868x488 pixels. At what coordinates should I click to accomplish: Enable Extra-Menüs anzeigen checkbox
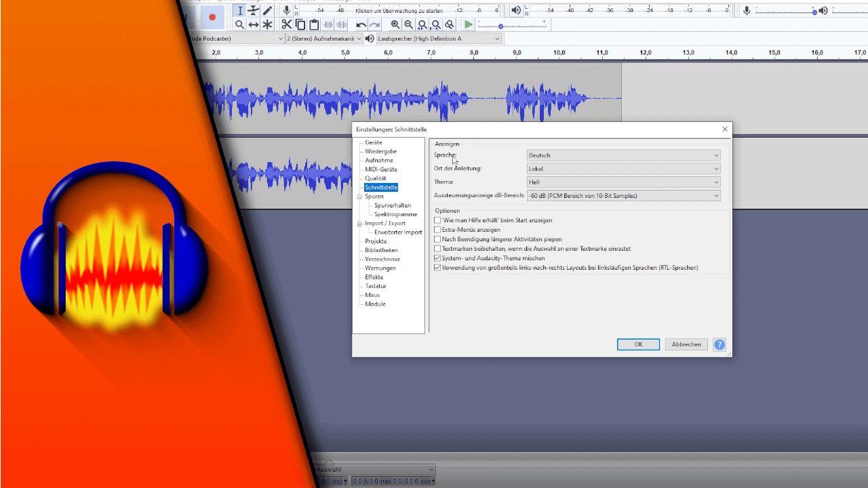pyautogui.click(x=437, y=230)
